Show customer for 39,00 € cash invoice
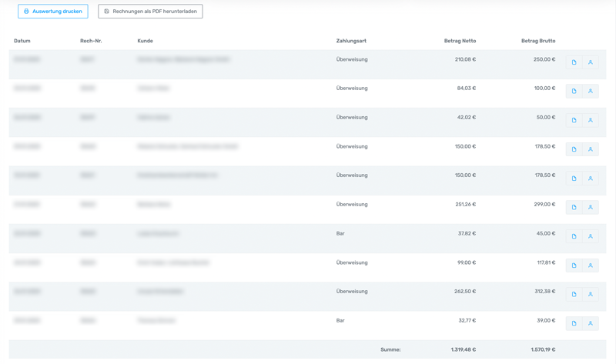 [591, 323]
